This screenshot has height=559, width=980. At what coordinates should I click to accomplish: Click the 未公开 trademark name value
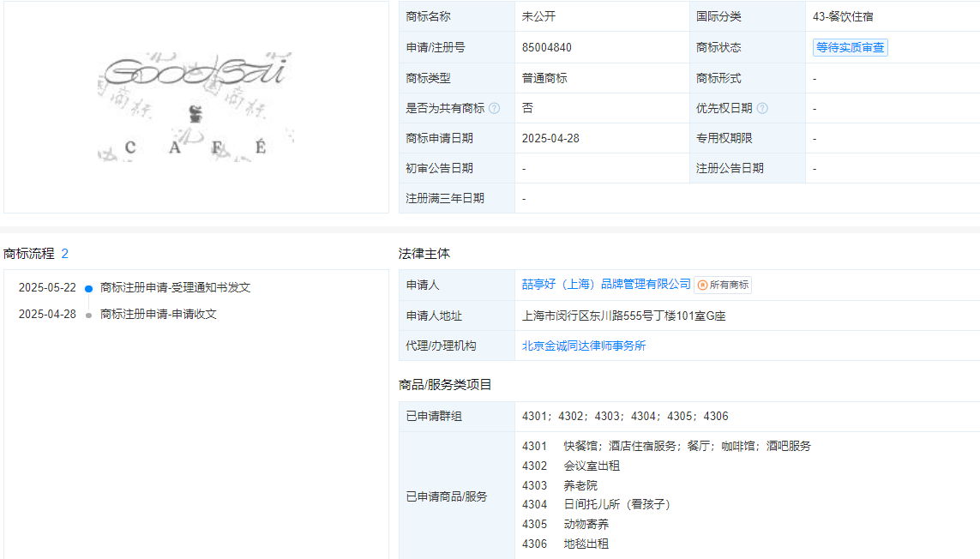coord(538,17)
